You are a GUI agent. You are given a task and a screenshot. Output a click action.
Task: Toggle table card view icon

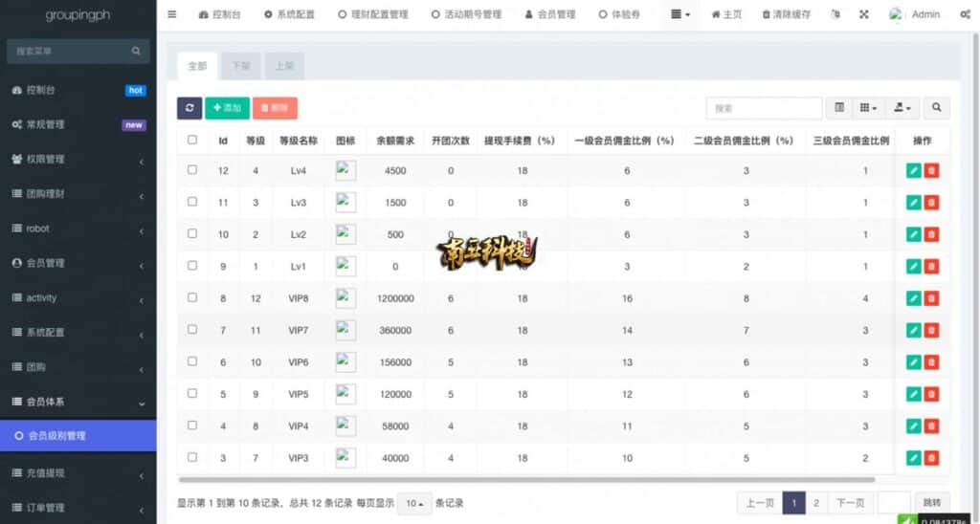coord(839,108)
